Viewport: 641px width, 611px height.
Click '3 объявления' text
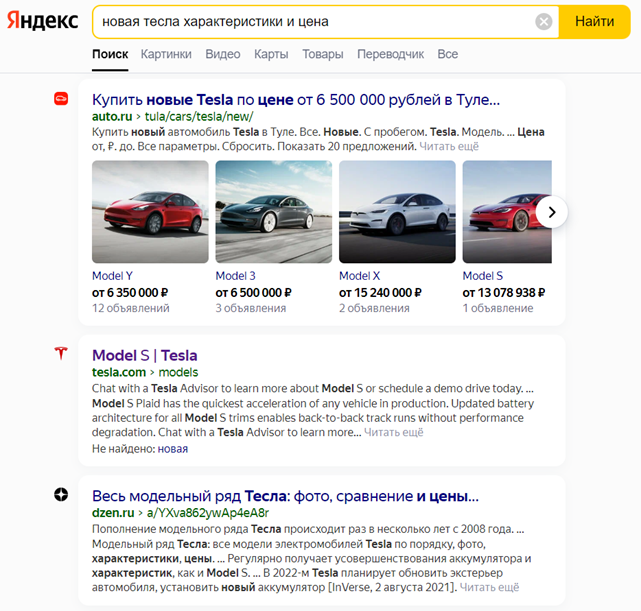pyautogui.click(x=251, y=308)
